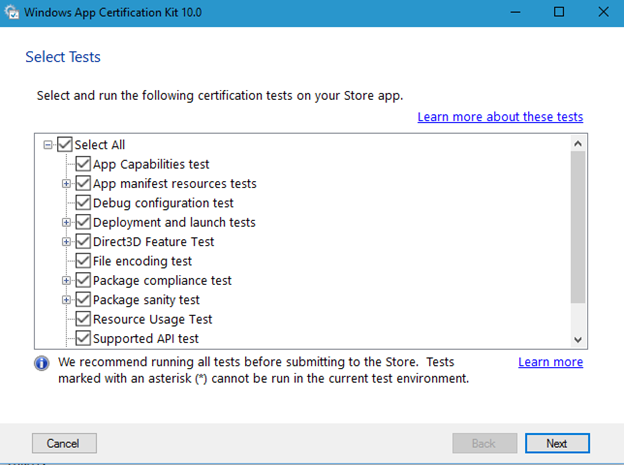Select the 'Select All' label text
Image resolution: width=624 pixels, height=465 pixels.
coord(99,145)
